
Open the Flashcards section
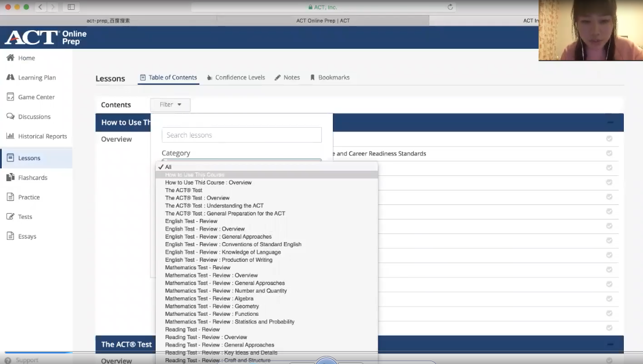[33, 178]
